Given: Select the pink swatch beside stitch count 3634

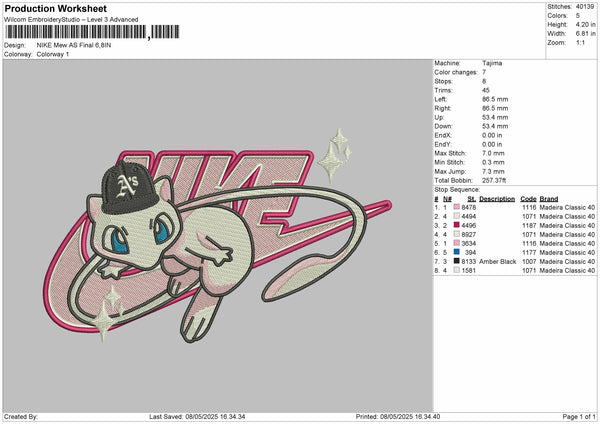Looking at the screenshot, I should [457, 243].
